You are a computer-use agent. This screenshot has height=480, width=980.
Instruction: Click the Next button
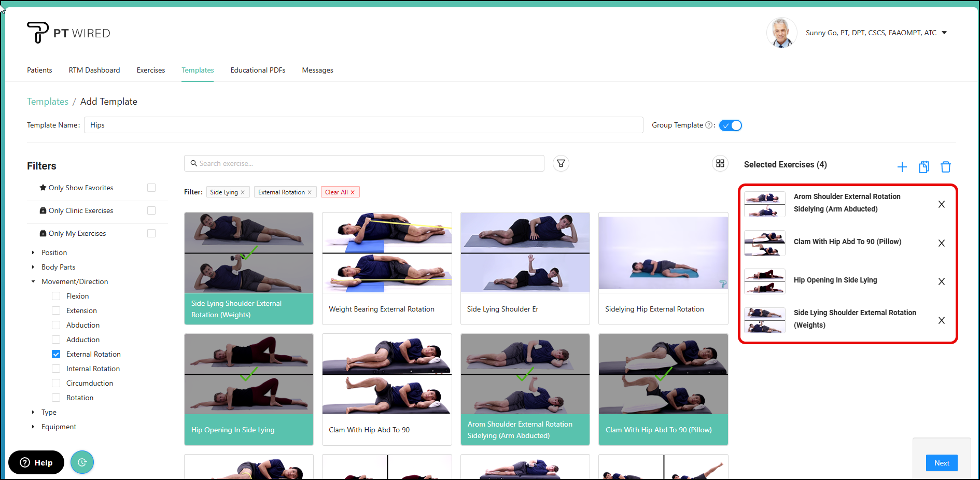942,463
